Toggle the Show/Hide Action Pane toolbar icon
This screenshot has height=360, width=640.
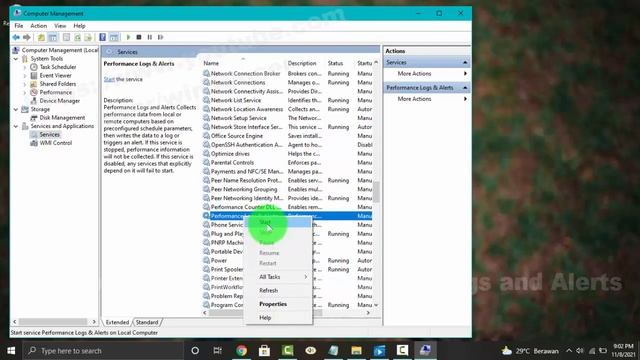(114, 37)
